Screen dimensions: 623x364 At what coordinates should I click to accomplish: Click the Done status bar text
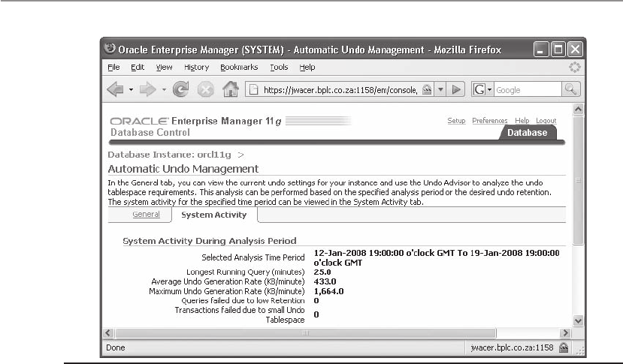116,347
